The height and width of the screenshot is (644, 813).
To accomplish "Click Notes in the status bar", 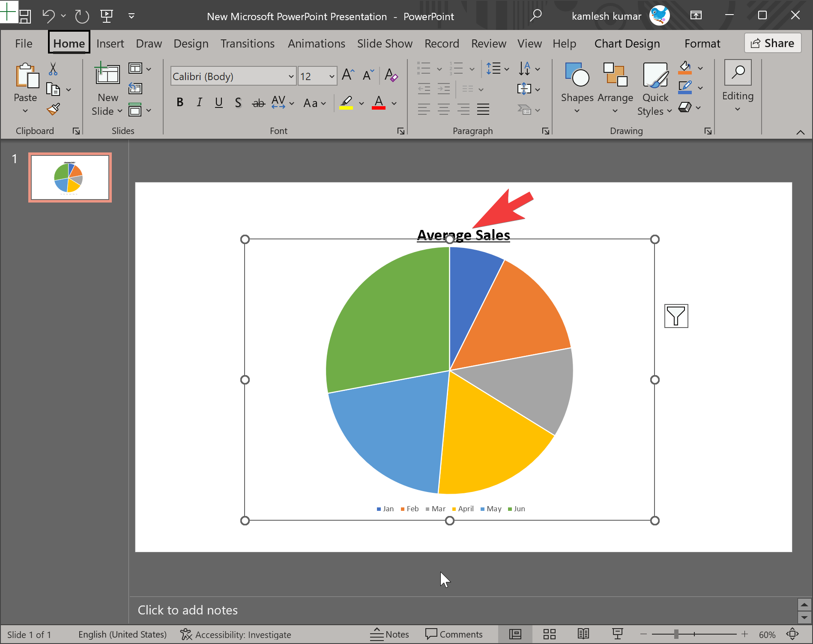I will tap(389, 634).
